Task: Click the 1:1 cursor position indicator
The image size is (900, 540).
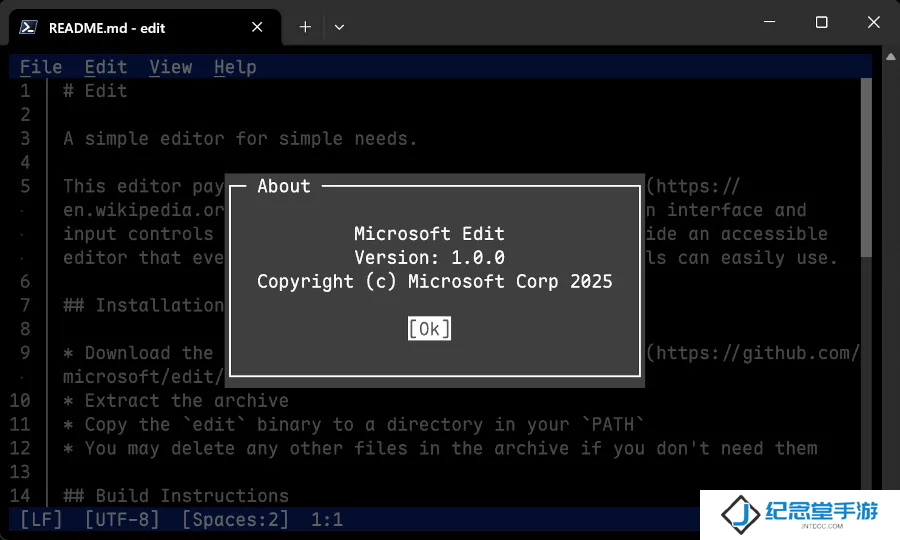Action: point(327,520)
